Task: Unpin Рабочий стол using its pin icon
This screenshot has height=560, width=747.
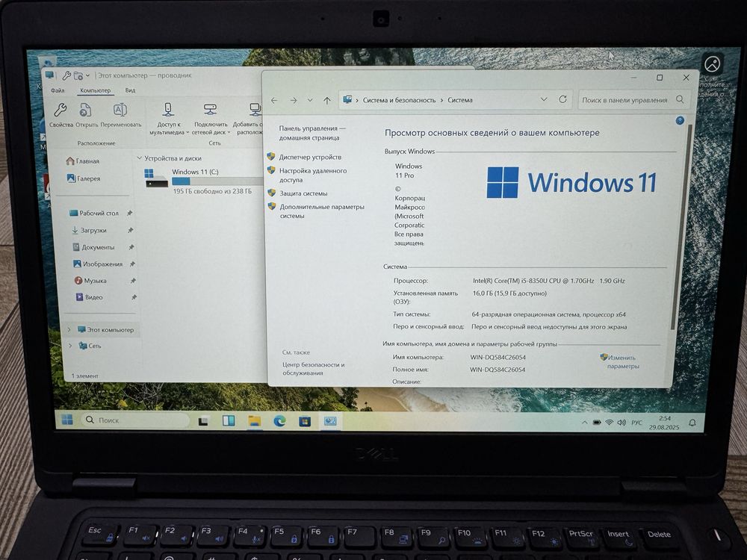Action: coord(129,213)
